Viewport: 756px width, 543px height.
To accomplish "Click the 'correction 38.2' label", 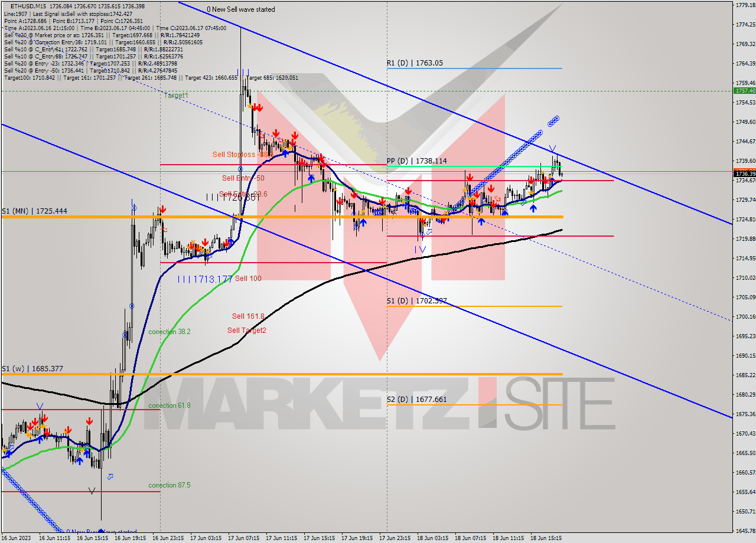I will 170,332.
